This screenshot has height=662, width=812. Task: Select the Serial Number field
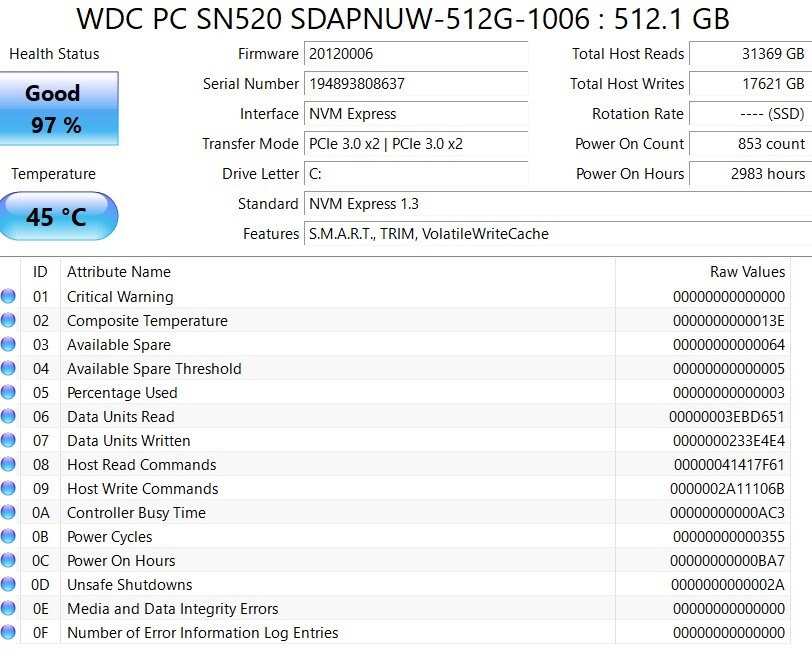coord(416,84)
